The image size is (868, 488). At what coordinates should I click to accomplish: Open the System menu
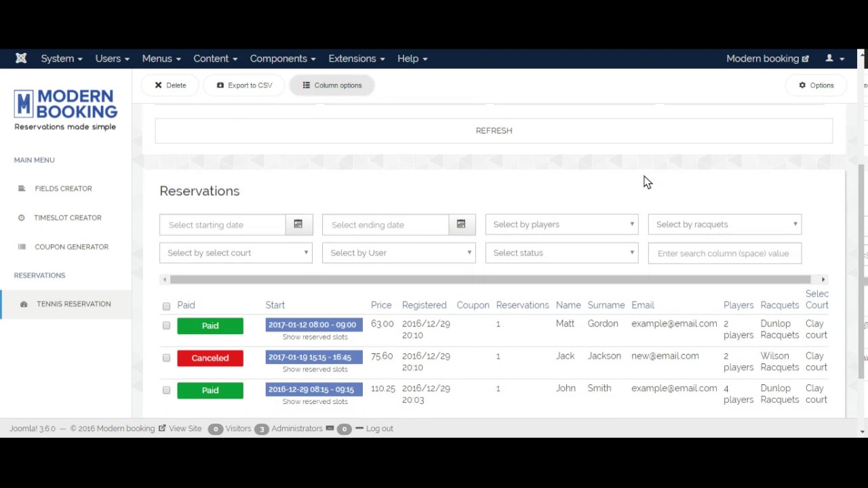click(62, 58)
